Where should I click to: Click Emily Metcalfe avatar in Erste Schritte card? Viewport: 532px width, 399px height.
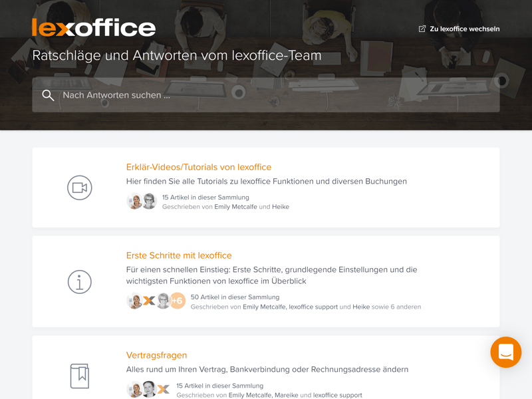tap(135, 301)
